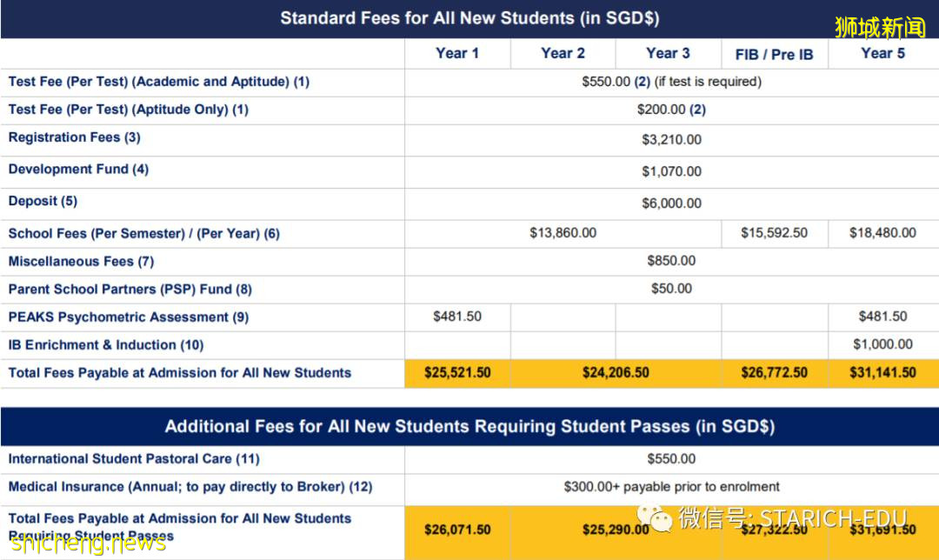Select the Year 5 column header

click(x=882, y=53)
